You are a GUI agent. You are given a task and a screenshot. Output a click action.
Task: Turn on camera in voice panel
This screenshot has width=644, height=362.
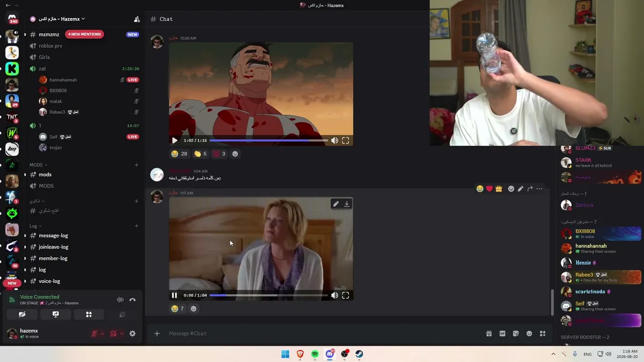tap(22, 314)
